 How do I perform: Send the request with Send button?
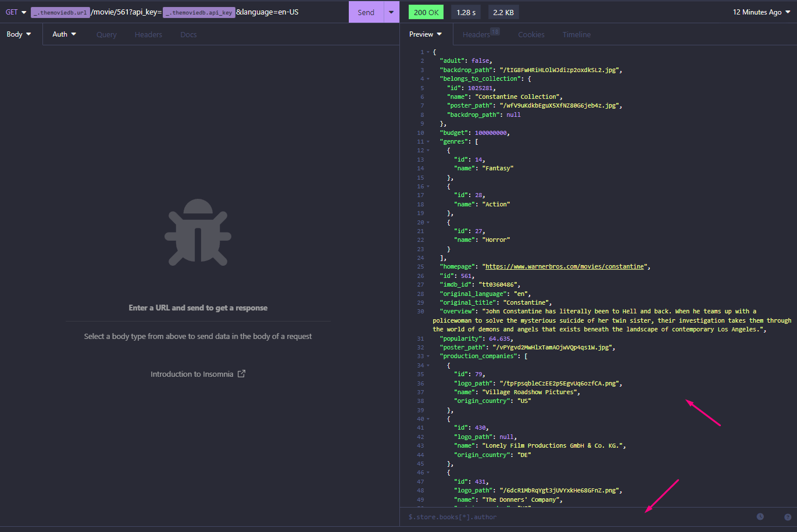pyautogui.click(x=366, y=12)
